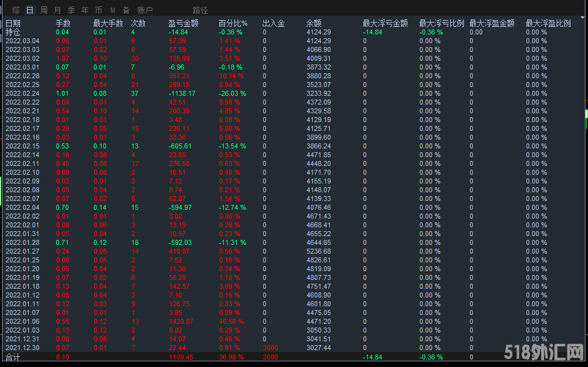Sort by 日期 date column header
588x367 pixels.
(13, 23)
